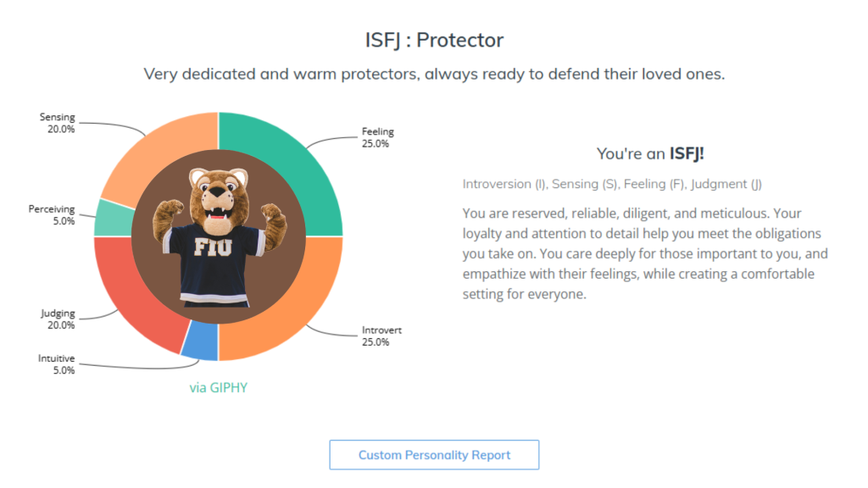Click the Sensing 20.0% chart label
Screen dimensions: 868x488
[x=58, y=123]
